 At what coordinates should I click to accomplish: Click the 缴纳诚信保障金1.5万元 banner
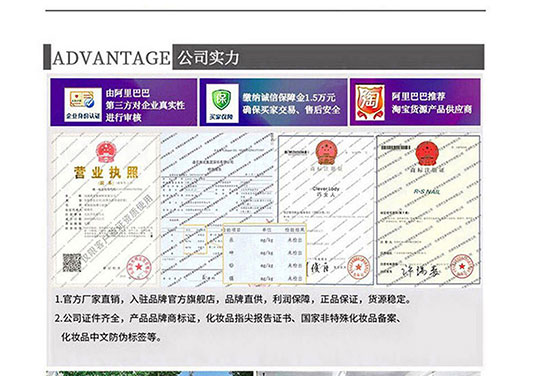(273, 102)
